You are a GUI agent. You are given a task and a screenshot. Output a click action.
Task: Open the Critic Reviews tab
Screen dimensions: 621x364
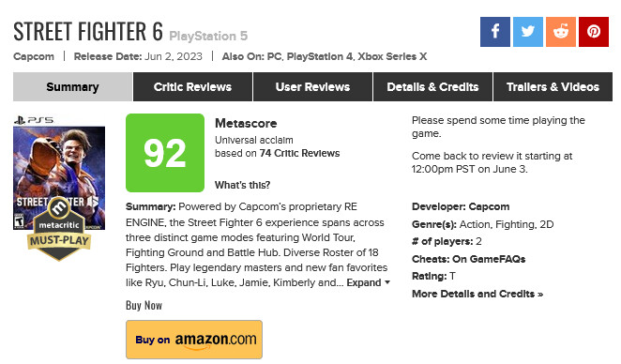pos(192,86)
